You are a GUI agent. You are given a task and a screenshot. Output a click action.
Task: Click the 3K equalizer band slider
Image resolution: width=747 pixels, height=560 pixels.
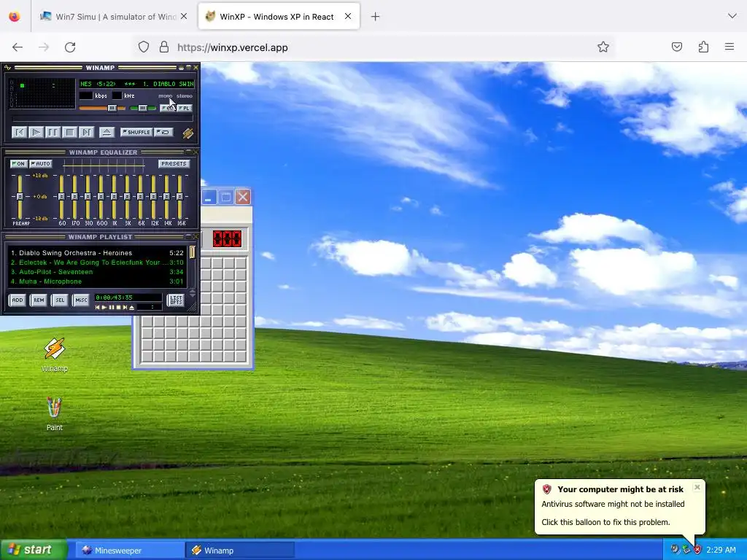click(x=127, y=197)
